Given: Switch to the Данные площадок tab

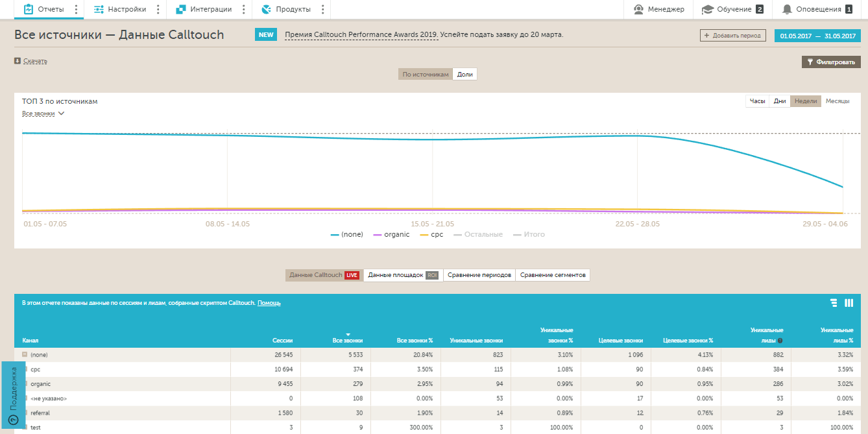Looking at the screenshot, I should pyautogui.click(x=403, y=275).
